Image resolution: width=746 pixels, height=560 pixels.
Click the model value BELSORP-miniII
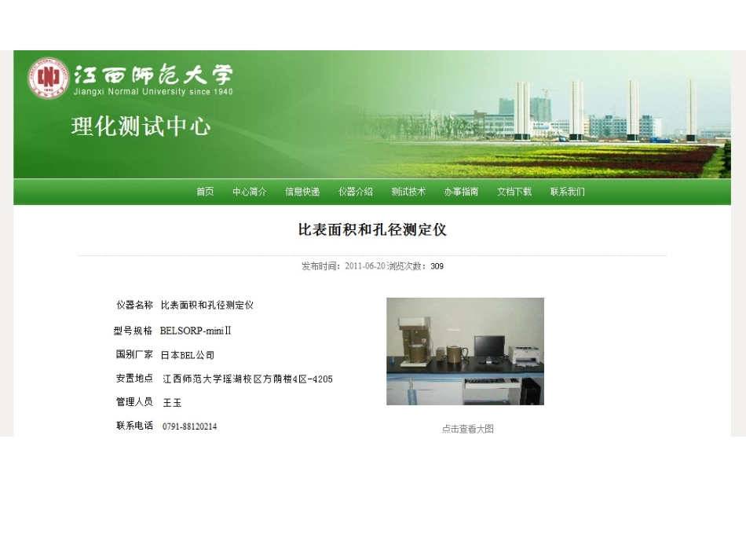tap(196, 331)
